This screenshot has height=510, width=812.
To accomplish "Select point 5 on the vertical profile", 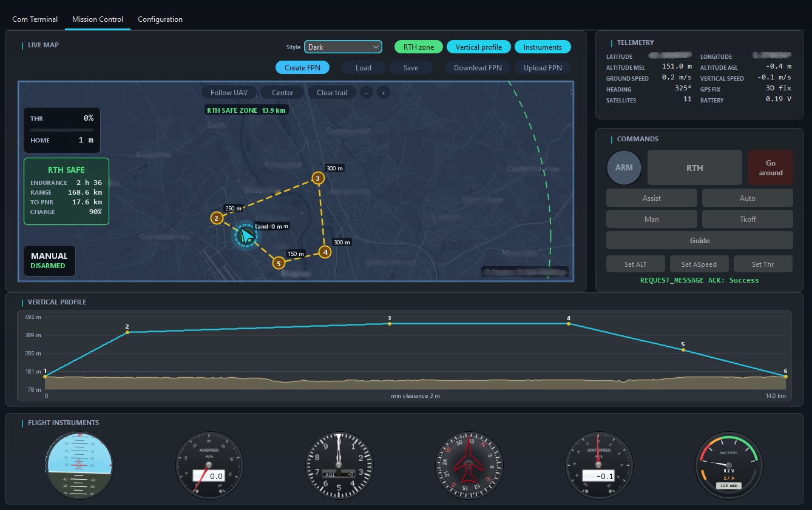I will (683, 350).
